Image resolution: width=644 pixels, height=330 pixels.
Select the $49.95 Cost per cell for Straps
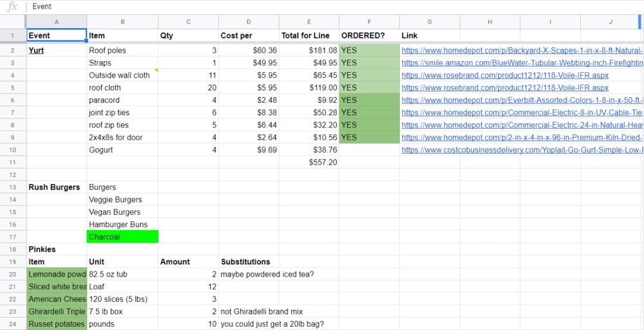(249, 63)
